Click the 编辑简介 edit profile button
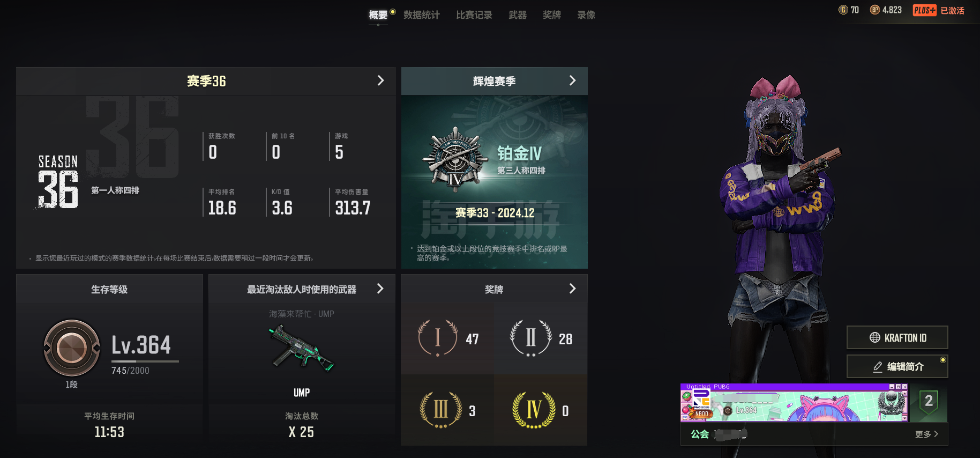The height and width of the screenshot is (458, 980). pyautogui.click(x=897, y=366)
